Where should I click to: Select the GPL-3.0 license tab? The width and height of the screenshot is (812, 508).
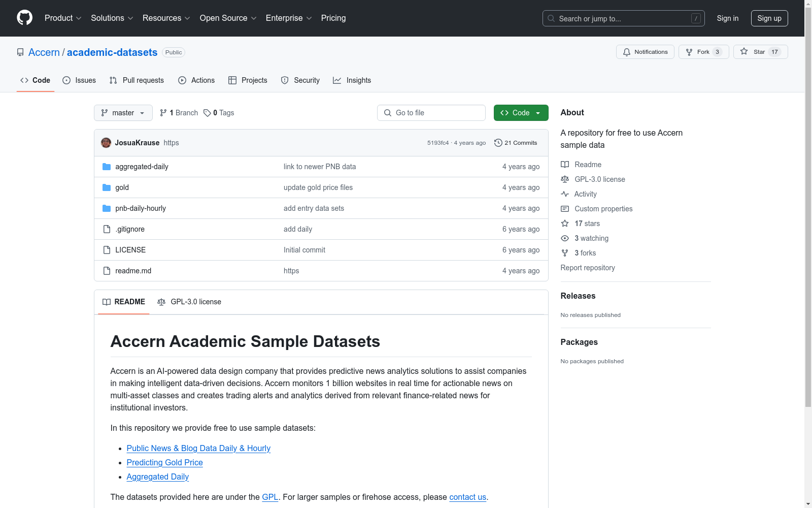(x=189, y=302)
